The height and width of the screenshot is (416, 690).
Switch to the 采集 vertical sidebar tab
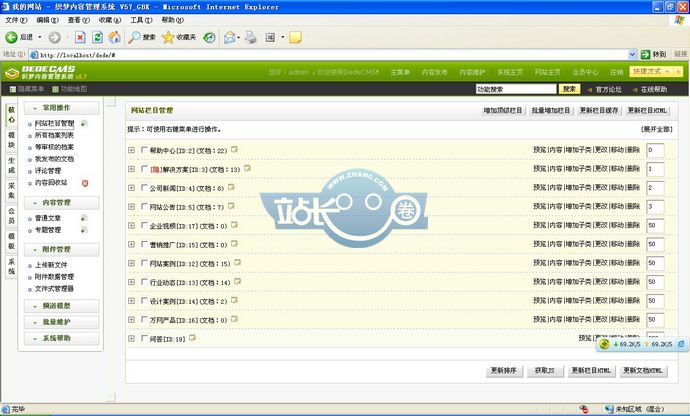click(x=11, y=191)
